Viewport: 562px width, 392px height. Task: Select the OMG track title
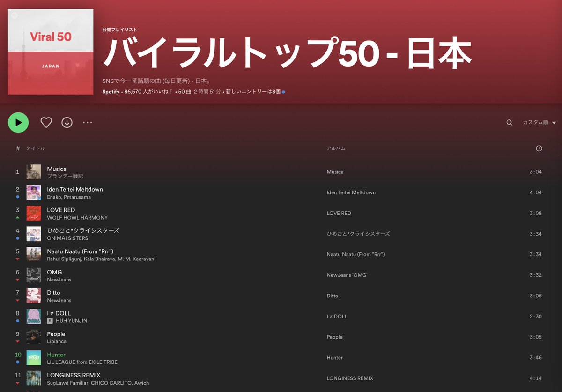tap(54, 272)
